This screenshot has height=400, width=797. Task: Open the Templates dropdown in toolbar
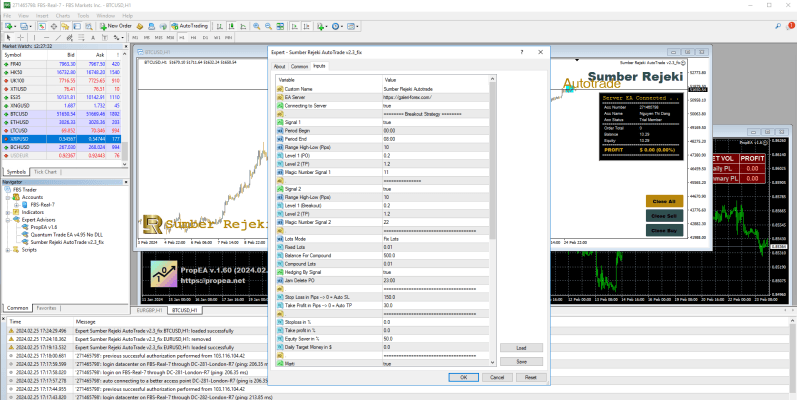[x=353, y=26]
